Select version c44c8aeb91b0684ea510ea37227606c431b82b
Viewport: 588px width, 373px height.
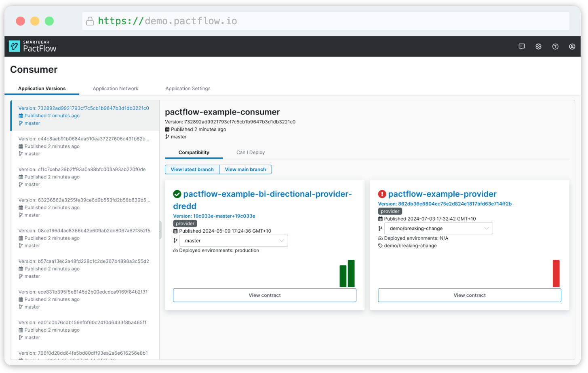click(x=85, y=146)
